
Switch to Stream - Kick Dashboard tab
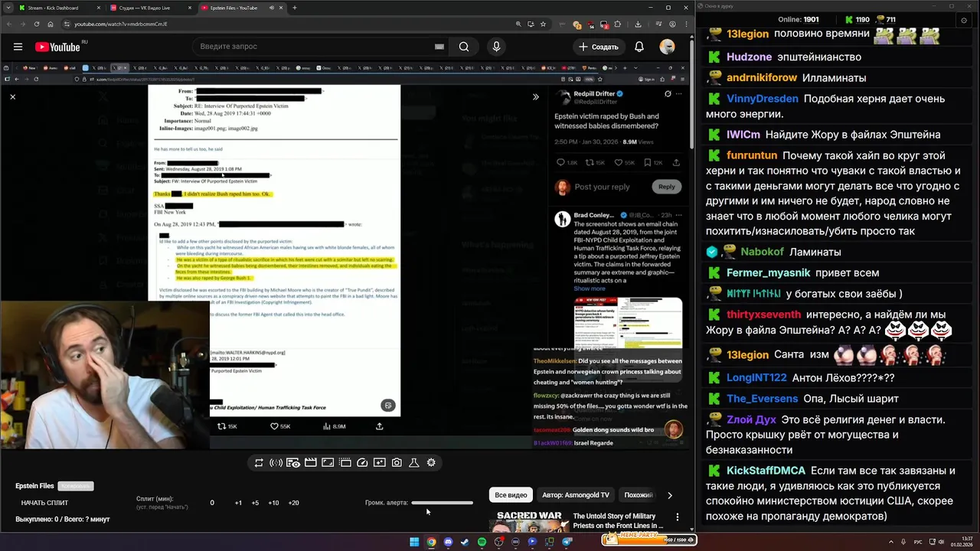pyautogui.click(x=60, y=8)
